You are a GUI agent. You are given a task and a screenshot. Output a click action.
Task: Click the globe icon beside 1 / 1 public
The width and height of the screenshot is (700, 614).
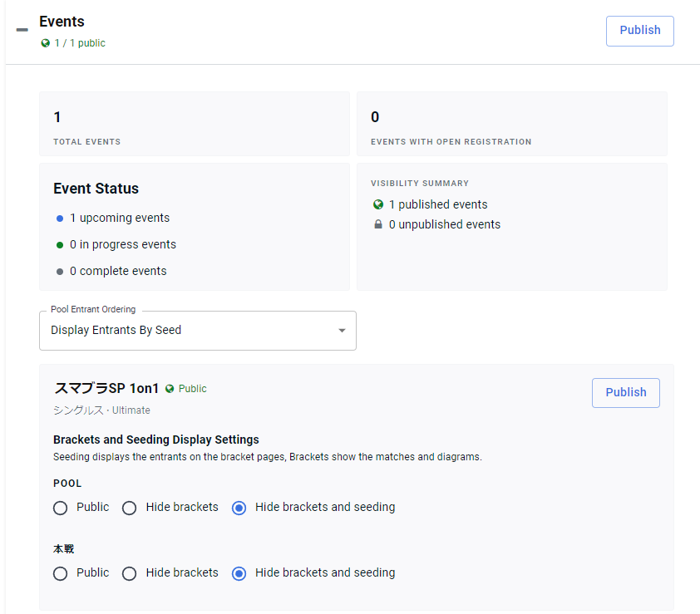(x=46, y=43)
